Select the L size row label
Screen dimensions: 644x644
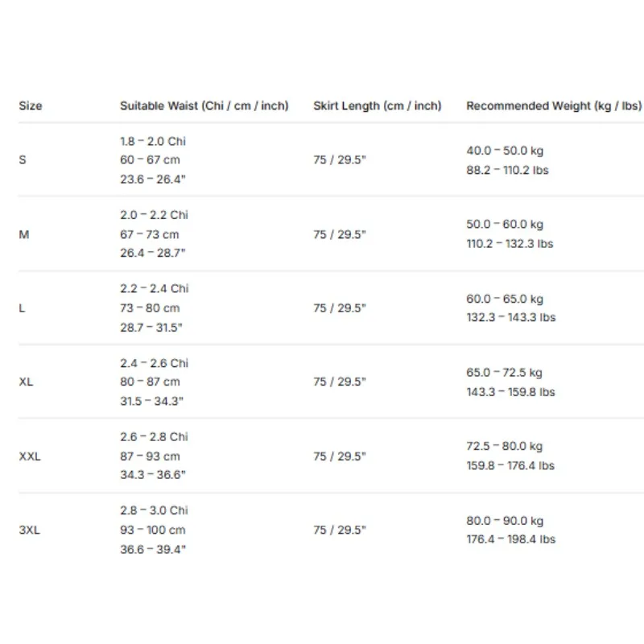(22, 308)
